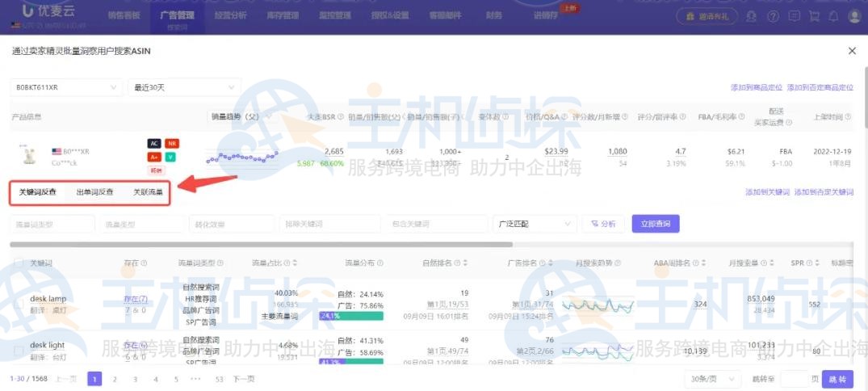Open 销售看板 in top navigation
Image resolution: width=868 pixels, height=391 pixels.
(124, 15)
